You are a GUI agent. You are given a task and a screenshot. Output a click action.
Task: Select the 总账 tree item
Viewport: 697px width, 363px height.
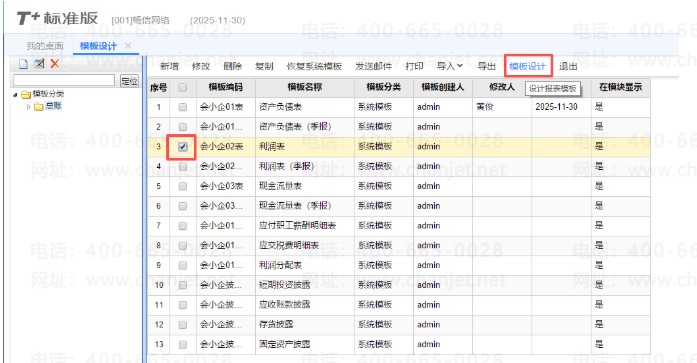(x=53, y=106)
